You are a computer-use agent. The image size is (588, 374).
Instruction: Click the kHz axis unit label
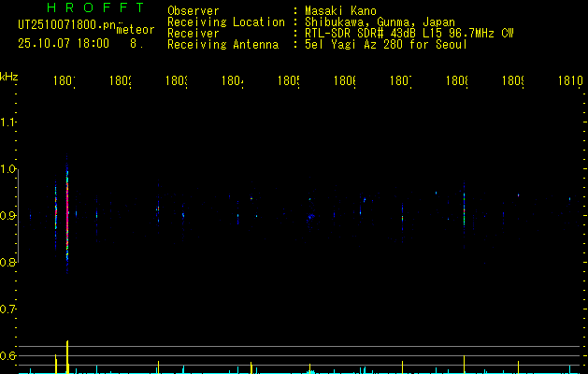tap(9, 77)
